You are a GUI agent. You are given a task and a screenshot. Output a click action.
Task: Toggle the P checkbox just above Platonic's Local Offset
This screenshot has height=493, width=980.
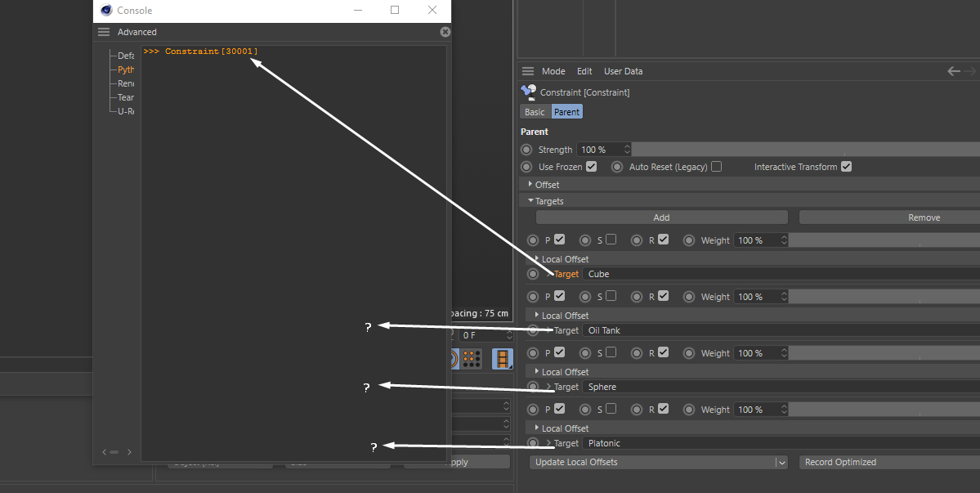click(x=559, y=409)
